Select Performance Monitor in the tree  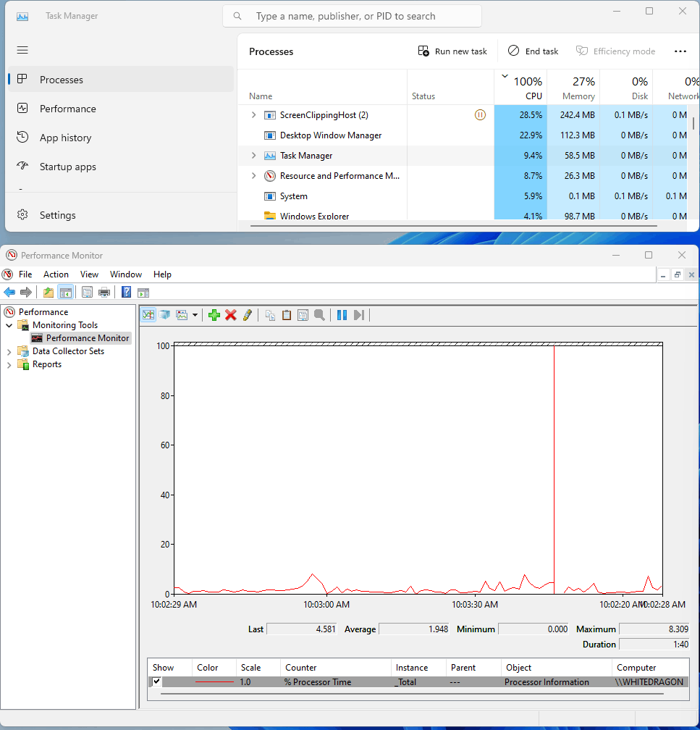[88, 338]
